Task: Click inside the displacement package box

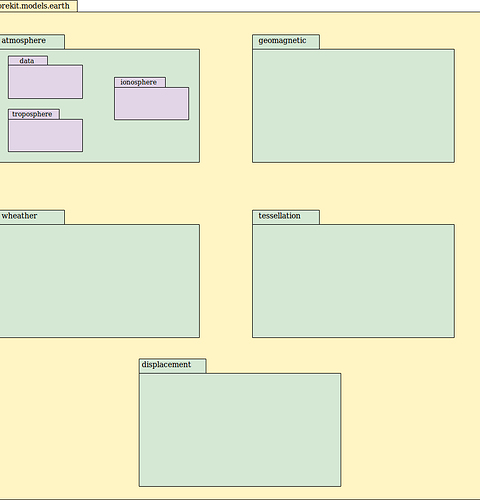Action: click(240, 430)
